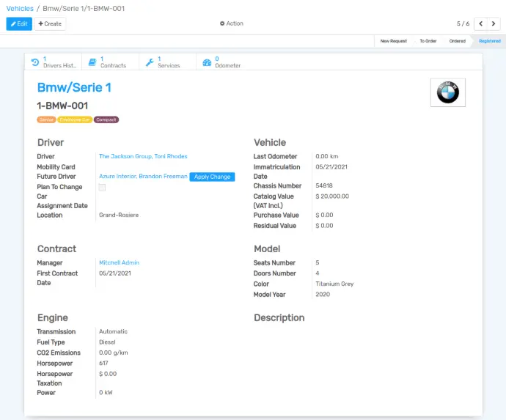Screen dimensions: 506x420
Task: Select the Ordered status stage
Action: pos(458,41)
